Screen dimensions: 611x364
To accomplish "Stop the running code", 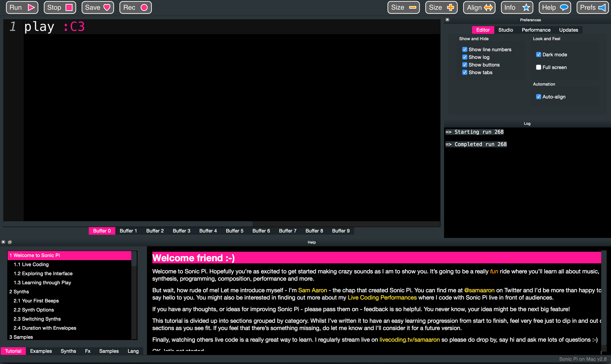I will (x=60, y=8).
